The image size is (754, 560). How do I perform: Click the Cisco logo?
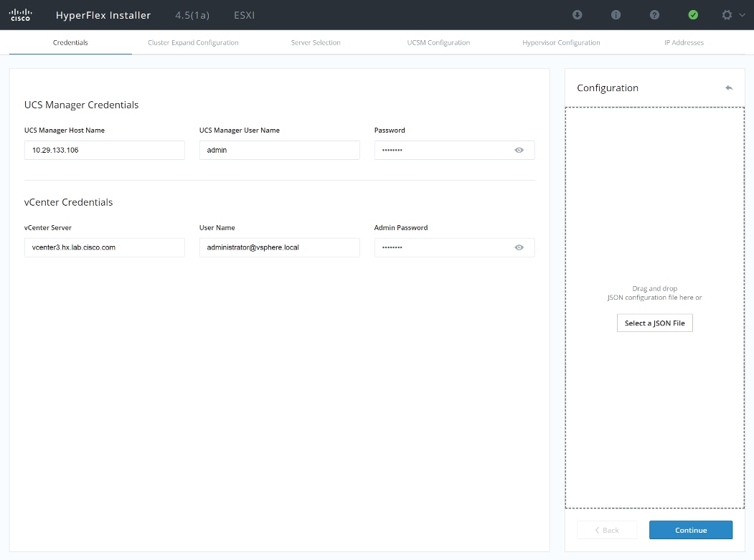(21, 15)
